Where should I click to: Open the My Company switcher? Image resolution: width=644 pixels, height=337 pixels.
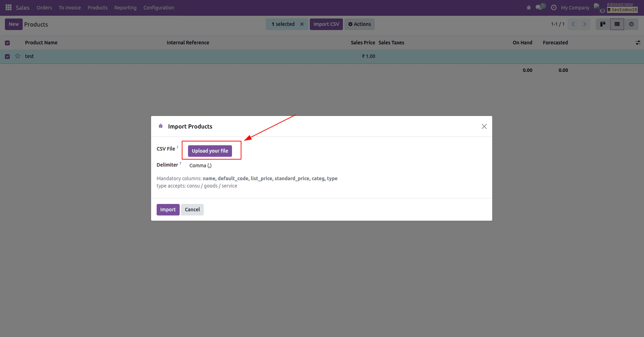click(575, 8)
